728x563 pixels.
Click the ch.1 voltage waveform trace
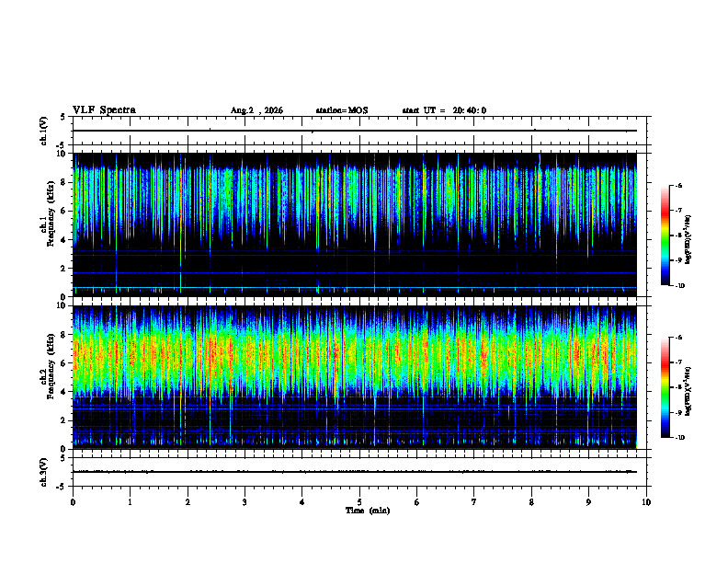[355, 131]
